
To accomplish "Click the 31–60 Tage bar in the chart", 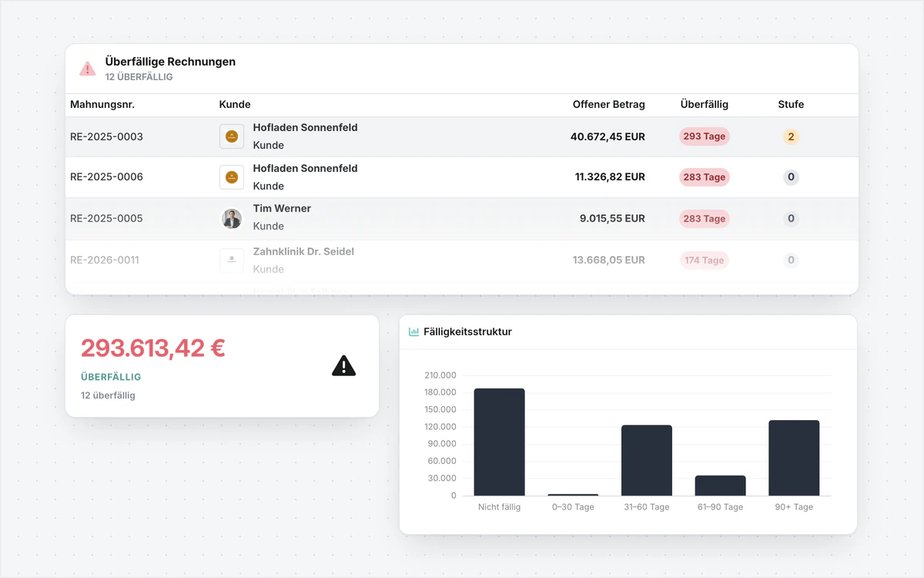I will 647,461.
